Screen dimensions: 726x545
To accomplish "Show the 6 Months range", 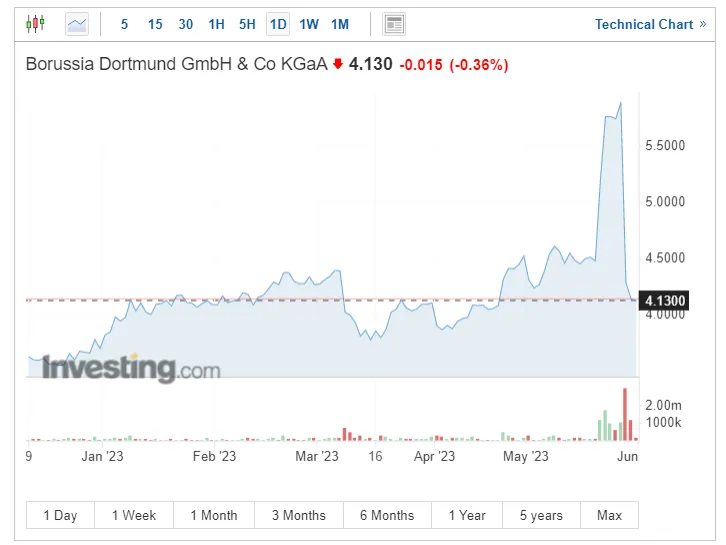I will [387, 515].
